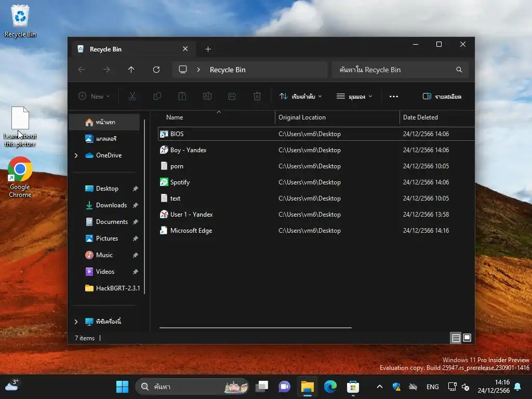This screenshot has width=532, height=399.
Task: Click the PC monitor icon in address bar
Action: point(183,70)
